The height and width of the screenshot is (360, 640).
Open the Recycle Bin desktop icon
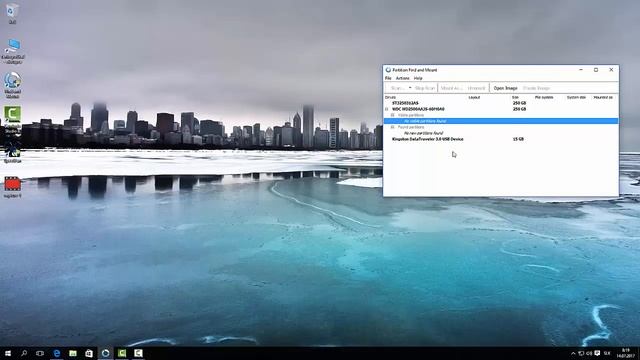tap(12, 13)
